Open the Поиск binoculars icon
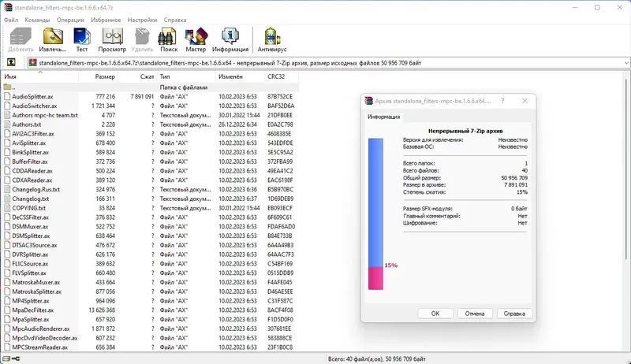 [169, 39]
